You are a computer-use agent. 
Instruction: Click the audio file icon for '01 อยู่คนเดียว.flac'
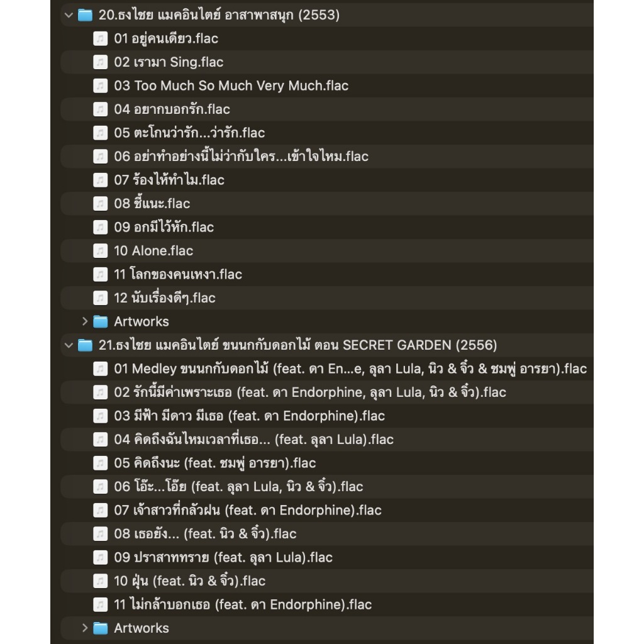pos(100,38)
